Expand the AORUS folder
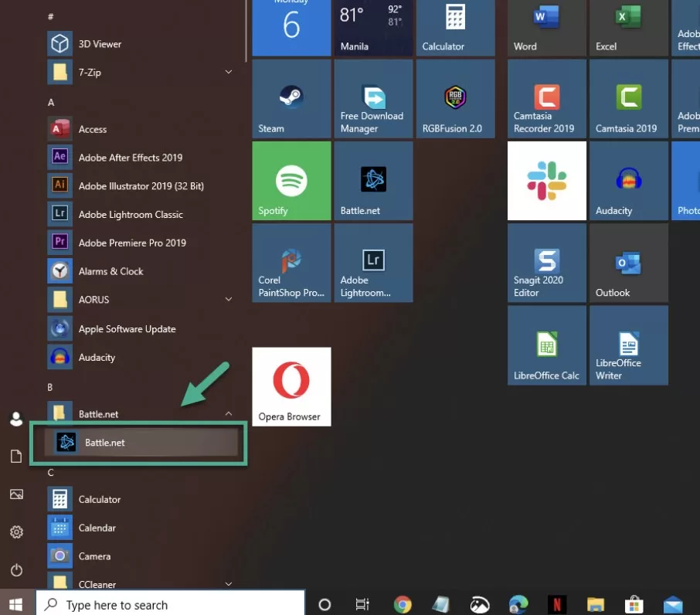700x615 pixels. [x=141, y=300]
